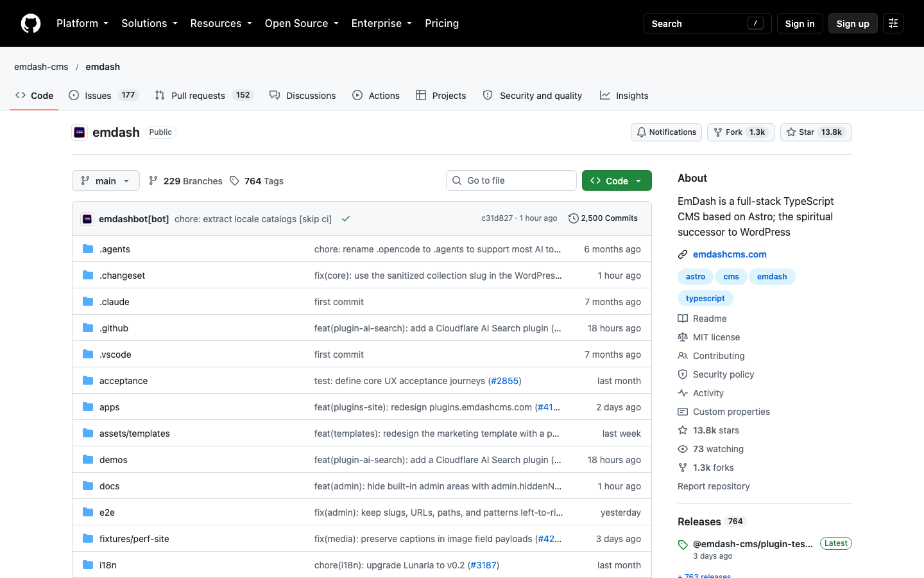Click the branch icon next to 229 Branches
This screenshot has width=924, height=578.
tap(153, 181)
